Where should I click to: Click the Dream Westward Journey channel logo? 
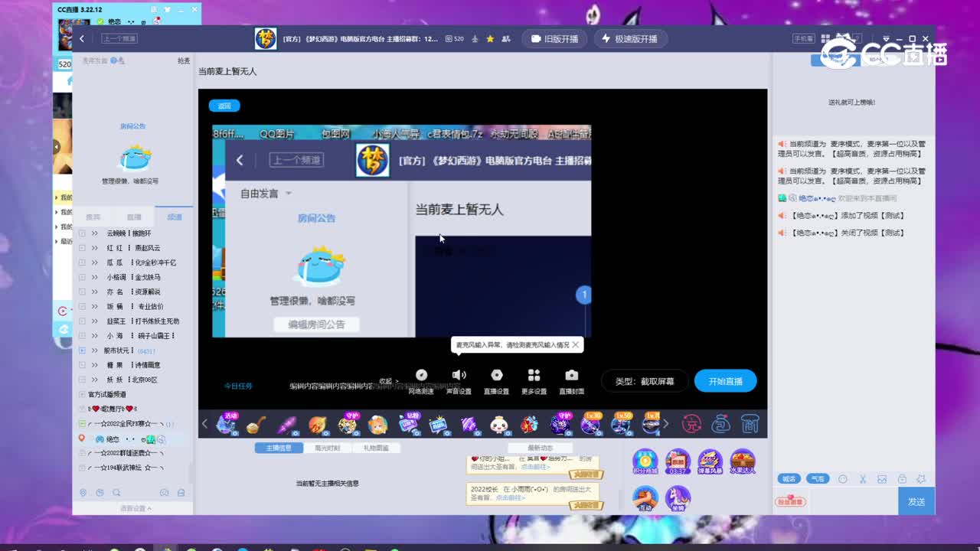(x=265, y=39)
